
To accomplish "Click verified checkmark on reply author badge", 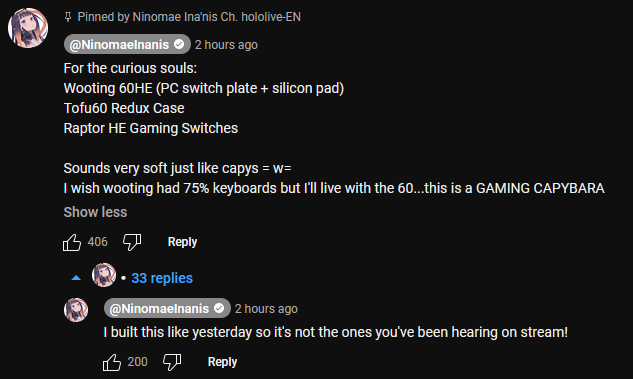I will [x=219, y=308].
